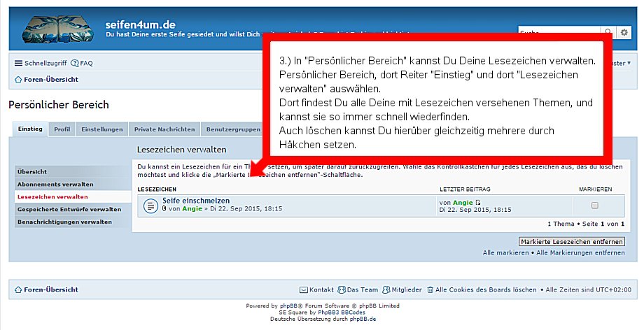The width and height of the screenshot is (644, 330).
Task: Click the Persönlicher Bereich page heading
Action: (59, 105)
